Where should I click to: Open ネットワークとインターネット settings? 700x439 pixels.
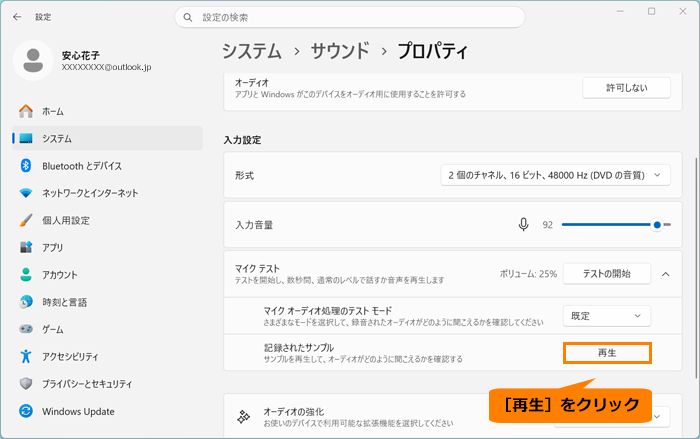[107, 193]
